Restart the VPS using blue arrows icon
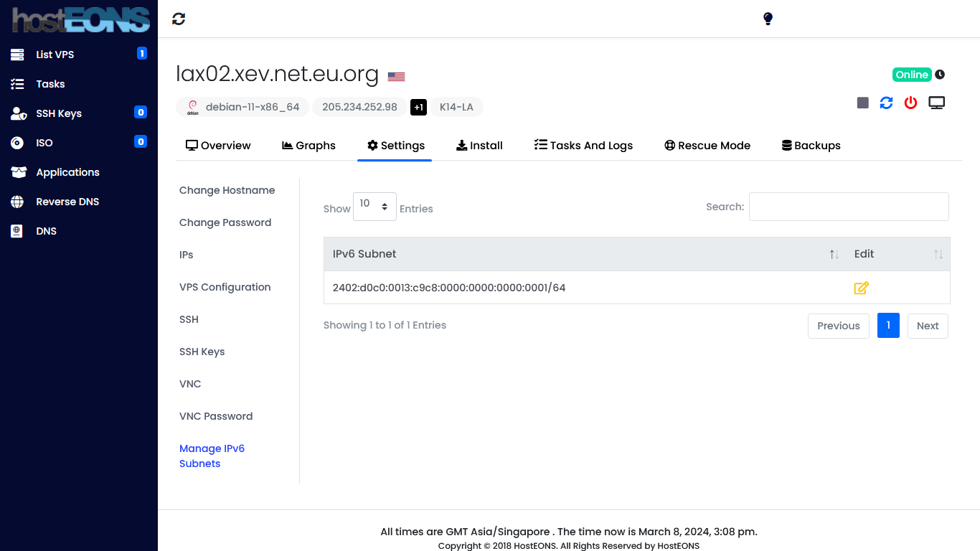Image resolution: width=980 pixels, height=551 pixels. [x=887, y=103]
